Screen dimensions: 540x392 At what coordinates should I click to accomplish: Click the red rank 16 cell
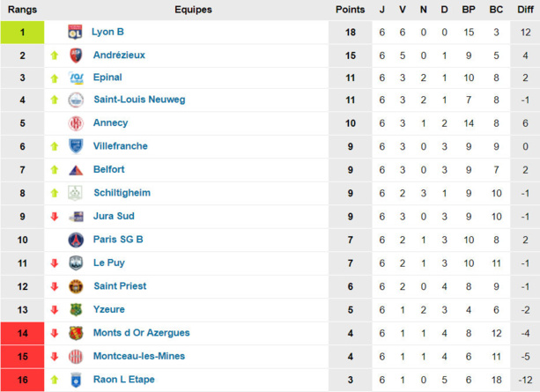pyautogui.click(x=23, y=379)
